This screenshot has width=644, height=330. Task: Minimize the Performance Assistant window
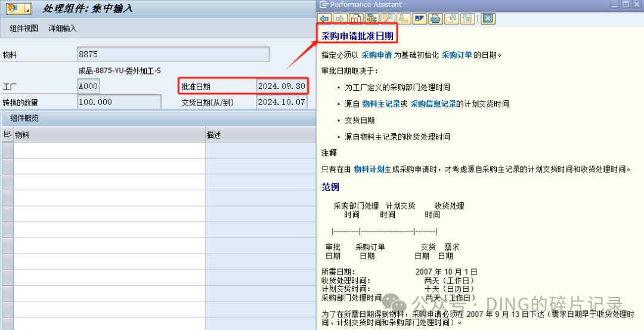pos(614,5)
